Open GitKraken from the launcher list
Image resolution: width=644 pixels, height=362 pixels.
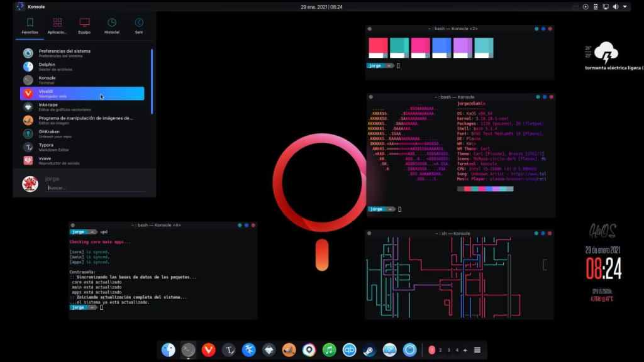pos(82,134)
